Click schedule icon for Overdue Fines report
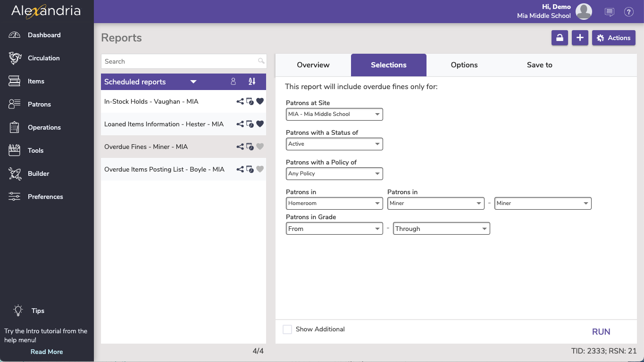Viewport: 644px width, 362px height. click(x=250, y=147)
